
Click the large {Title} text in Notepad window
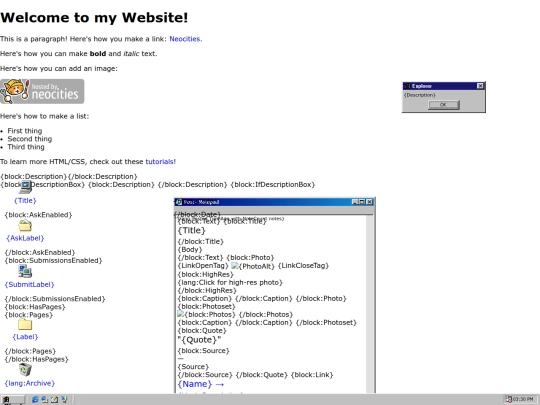tap(191, 230)
